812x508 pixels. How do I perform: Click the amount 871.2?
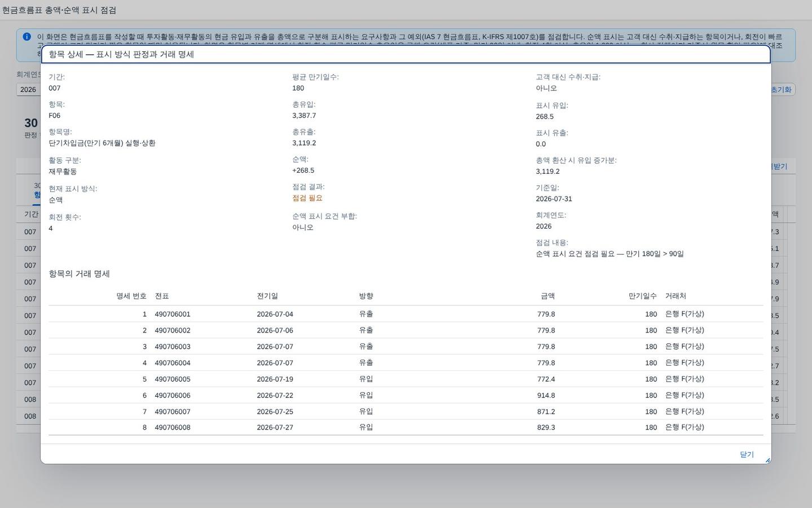(546, 412)
